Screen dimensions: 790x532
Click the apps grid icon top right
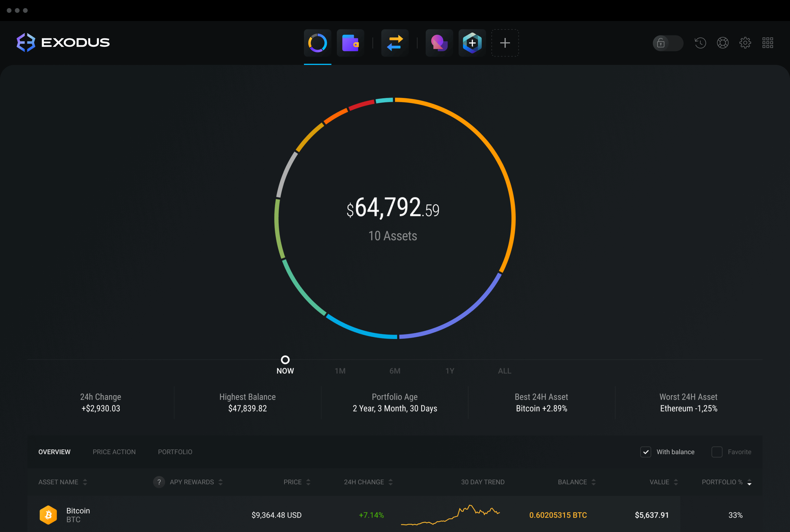(x=768, y=42)
